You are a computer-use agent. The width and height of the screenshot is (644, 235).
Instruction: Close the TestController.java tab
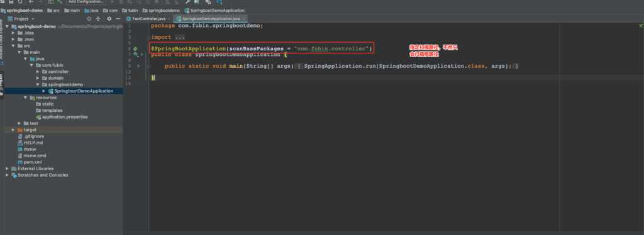[170, 19]
